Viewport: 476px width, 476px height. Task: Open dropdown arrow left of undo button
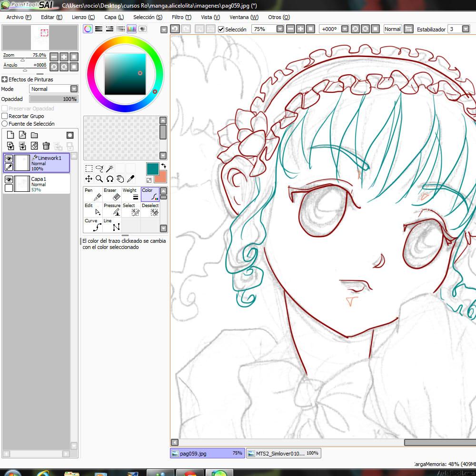(164, 30)
